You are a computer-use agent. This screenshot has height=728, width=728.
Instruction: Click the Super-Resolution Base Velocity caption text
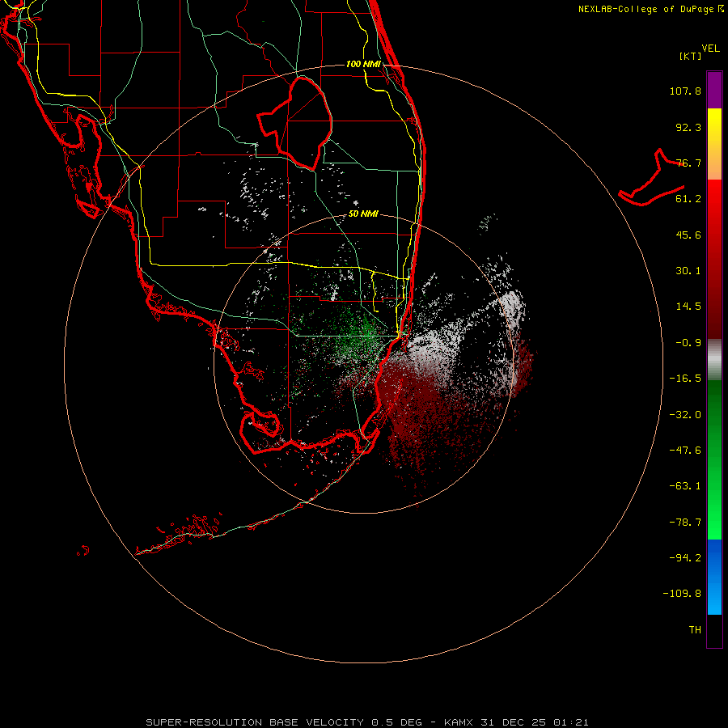tap(366, 722)
